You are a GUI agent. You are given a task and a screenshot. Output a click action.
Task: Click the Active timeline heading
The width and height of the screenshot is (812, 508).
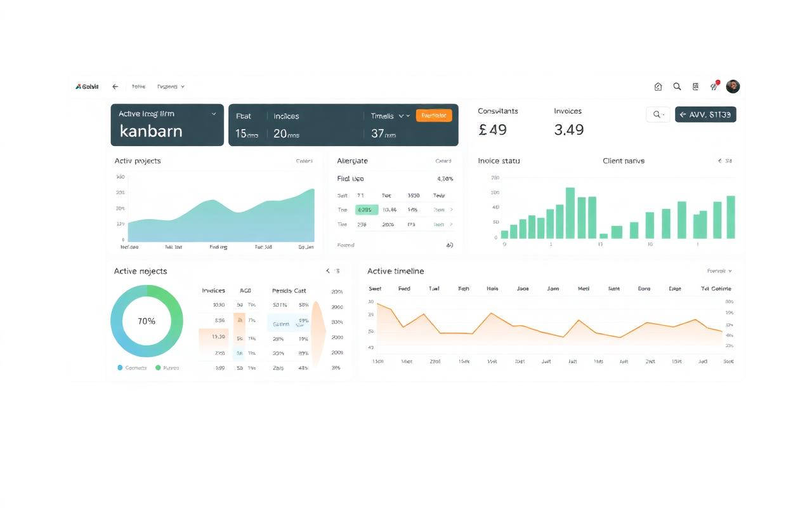click(395, 271)
